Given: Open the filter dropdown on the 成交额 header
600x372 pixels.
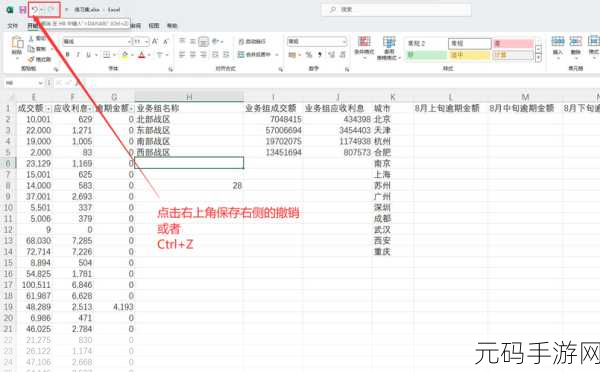Looking at the screenshot, I should [48, 109].
